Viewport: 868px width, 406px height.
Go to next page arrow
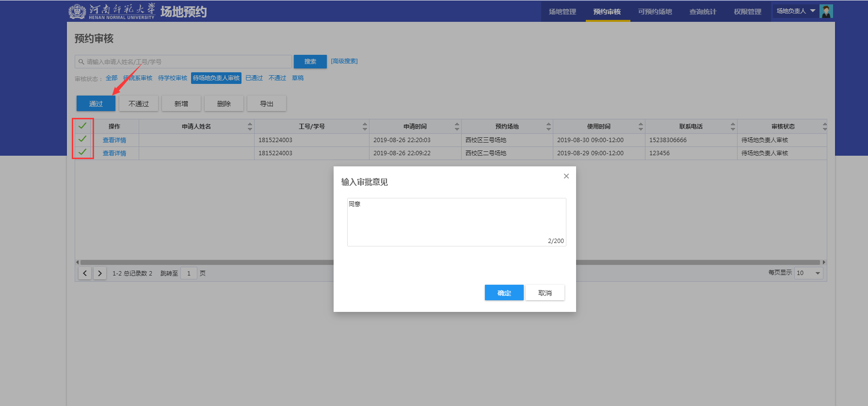100,273
